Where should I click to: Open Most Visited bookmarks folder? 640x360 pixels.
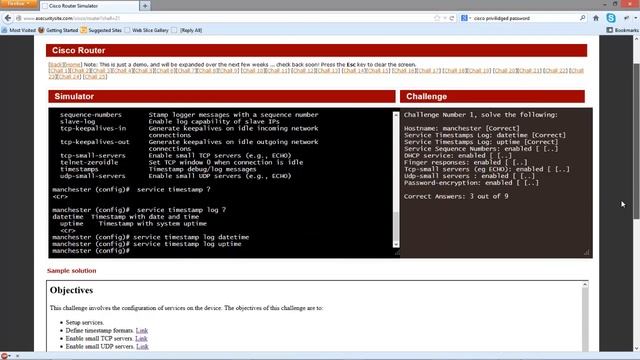(x=18, y=30)
